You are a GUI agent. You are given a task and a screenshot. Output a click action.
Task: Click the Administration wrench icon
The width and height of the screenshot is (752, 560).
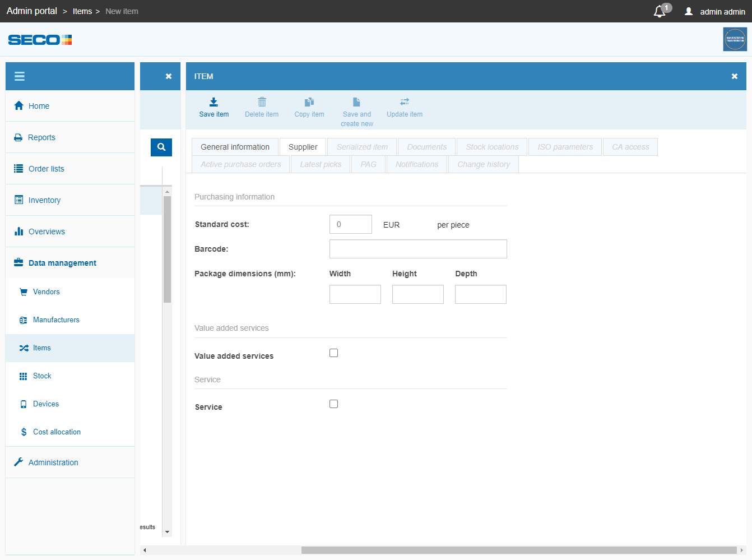pyautogui.click(x=18, y=462)
